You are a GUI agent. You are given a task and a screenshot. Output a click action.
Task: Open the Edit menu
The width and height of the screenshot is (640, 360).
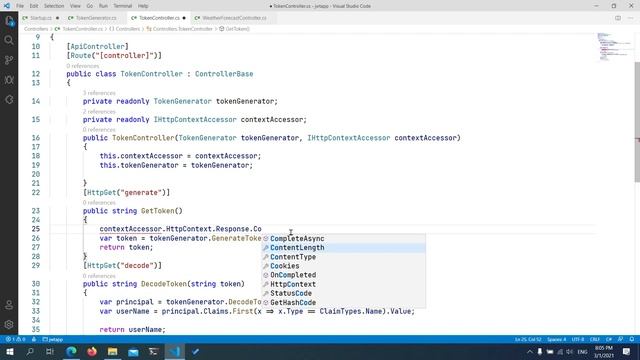pos(34,6)
